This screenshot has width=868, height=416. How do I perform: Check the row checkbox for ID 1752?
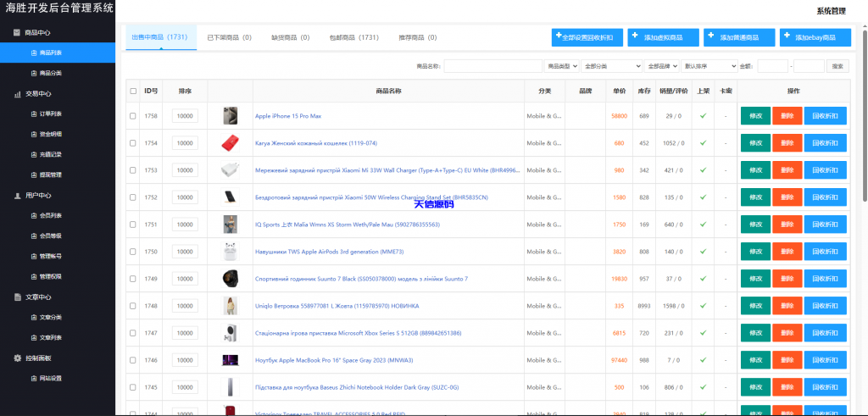click(133, 197)
